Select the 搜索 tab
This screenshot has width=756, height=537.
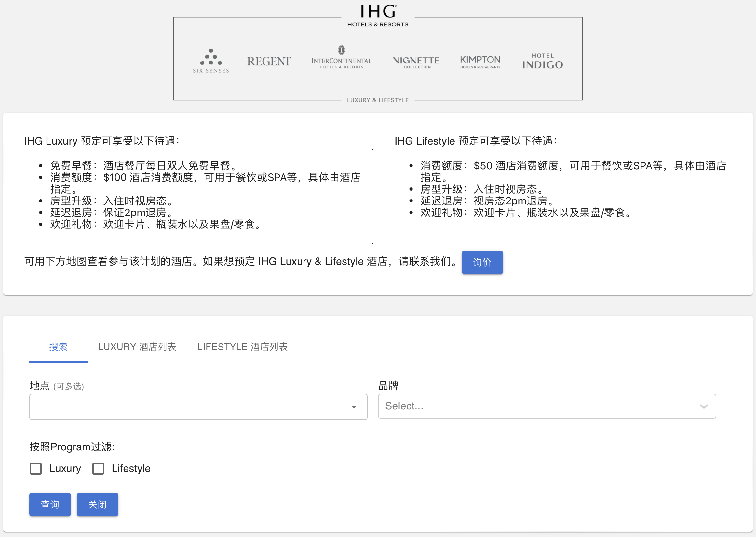tap(58, 347)
